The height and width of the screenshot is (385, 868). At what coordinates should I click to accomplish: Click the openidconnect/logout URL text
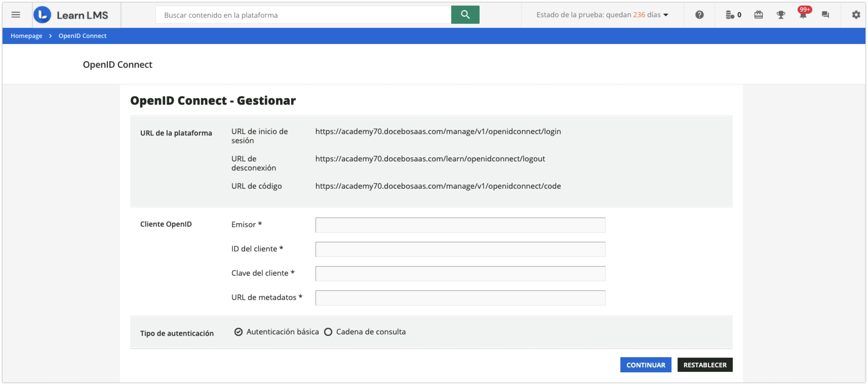[430, 159]
